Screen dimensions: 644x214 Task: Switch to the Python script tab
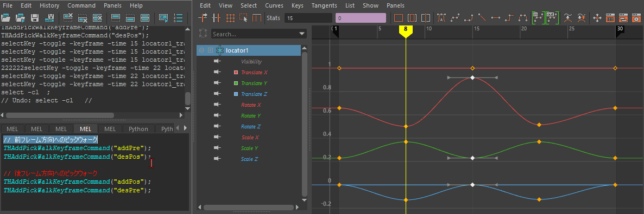tap(138, 129)
